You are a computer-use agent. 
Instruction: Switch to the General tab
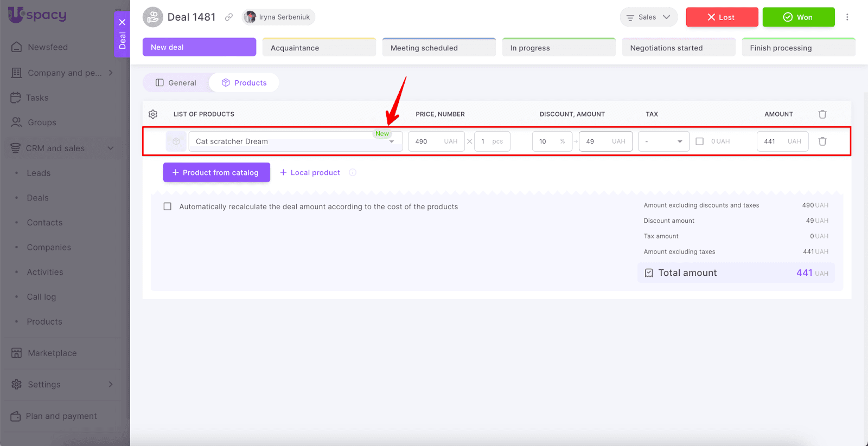coord(176,83)
